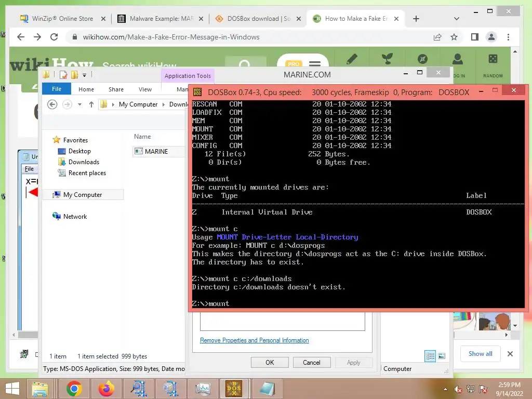Select My Computer in navigation pane

click(83, 194)
